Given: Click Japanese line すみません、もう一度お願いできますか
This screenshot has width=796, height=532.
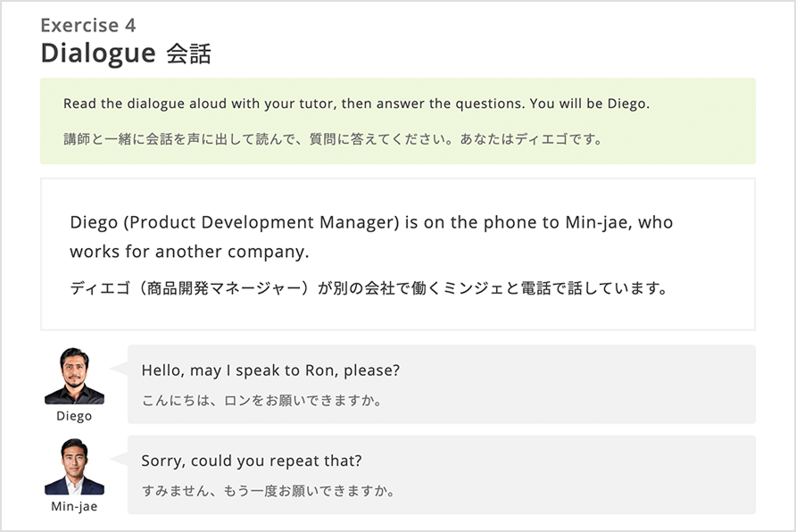Looking at the screenshot, I should (x=268, y=491).
